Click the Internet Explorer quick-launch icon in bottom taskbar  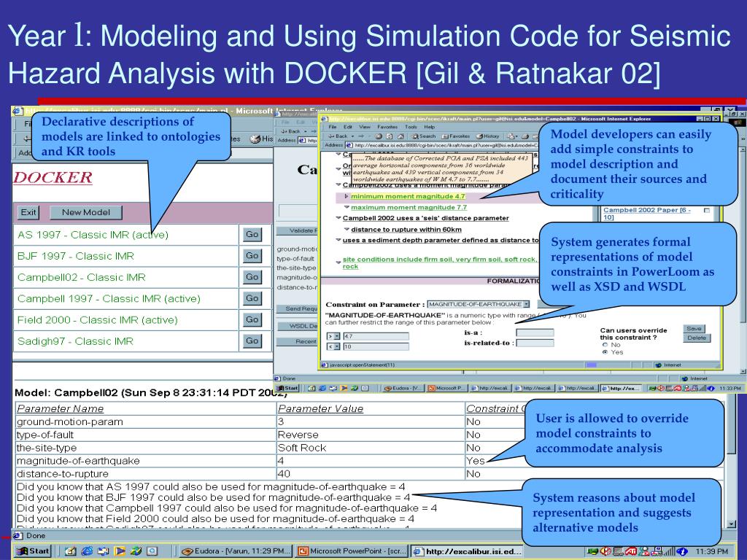pos(87,551)
